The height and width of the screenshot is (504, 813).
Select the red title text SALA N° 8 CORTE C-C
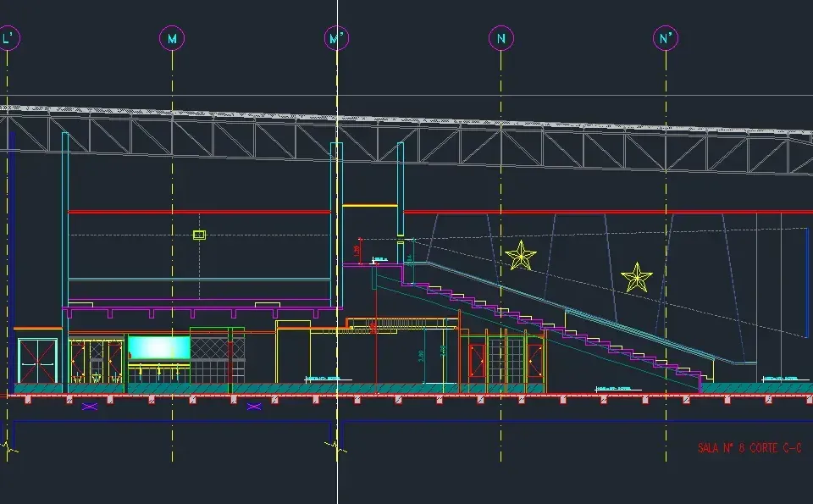coord(749,448)
